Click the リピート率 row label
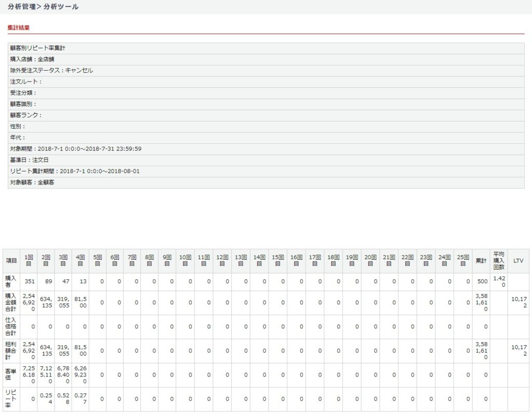 pyautogui.click(x=11, y=399)
